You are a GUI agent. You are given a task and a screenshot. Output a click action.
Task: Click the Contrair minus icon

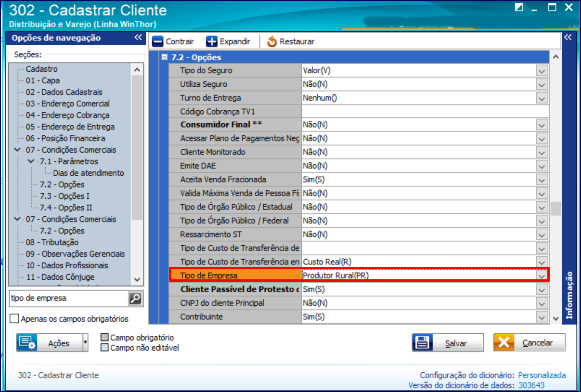coord(157,42)
